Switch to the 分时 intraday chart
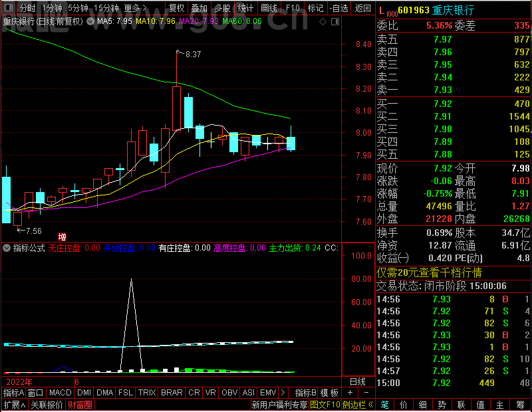The height and width of the screenshot is (412, 532). (27, 8)
